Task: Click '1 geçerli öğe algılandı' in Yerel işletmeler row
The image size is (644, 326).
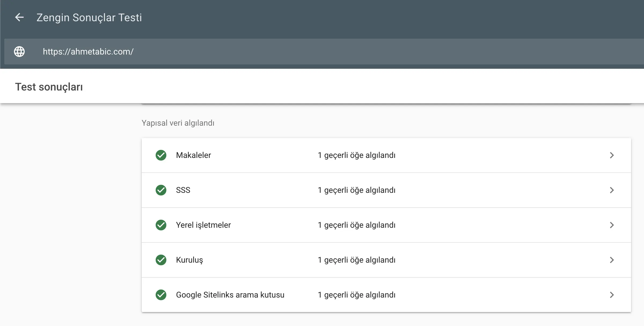Action: [357, 225]
